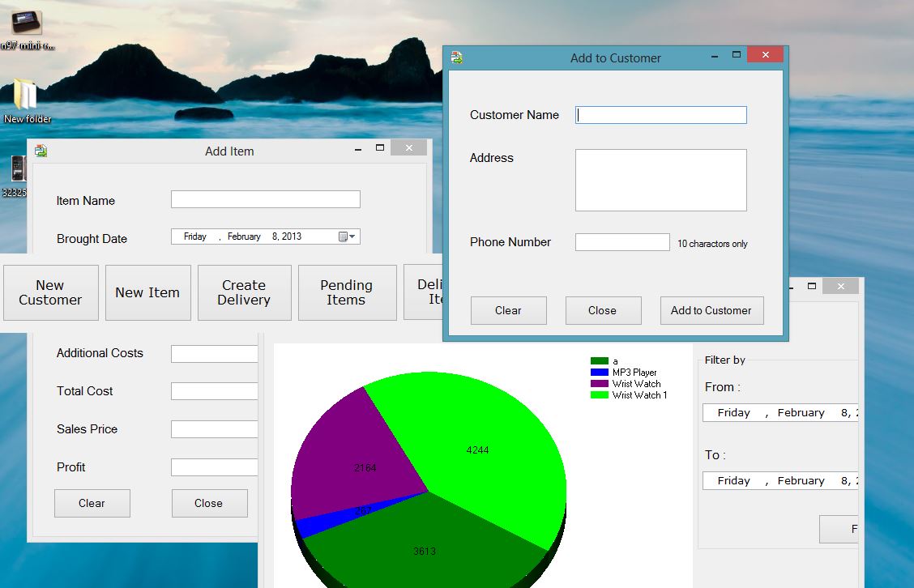Click the partially hidden Delivered Items button
Image resolution: width=914 pixels, height=588 pixels.
pos(424,292)
